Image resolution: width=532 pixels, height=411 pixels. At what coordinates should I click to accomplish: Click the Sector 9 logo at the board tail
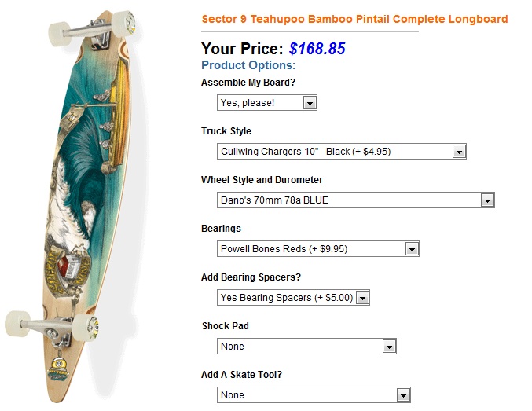pyautogui.click(x=57, y=369)
